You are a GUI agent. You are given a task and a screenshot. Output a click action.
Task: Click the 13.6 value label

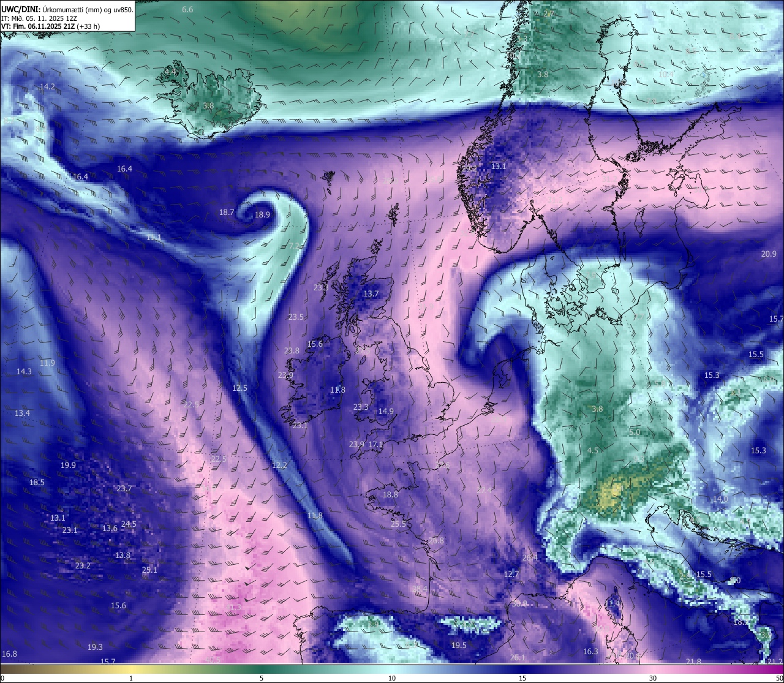tap(110, 528)
